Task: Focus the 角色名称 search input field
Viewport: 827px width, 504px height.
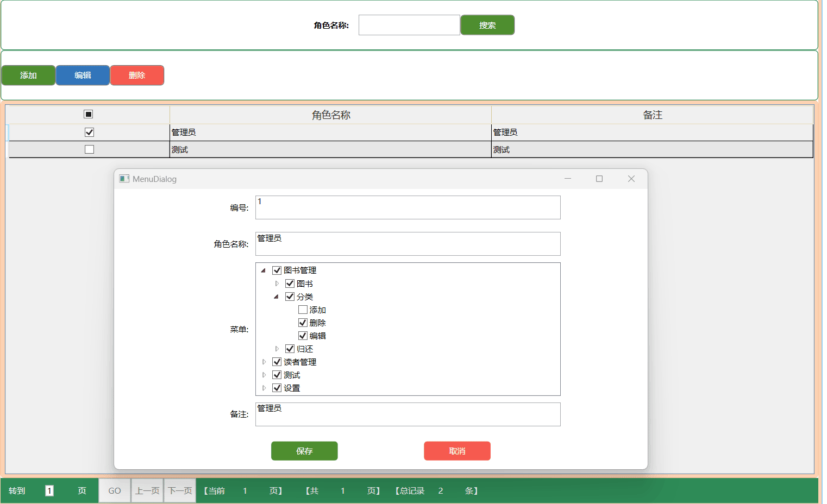Action: [x=409, y=25]
